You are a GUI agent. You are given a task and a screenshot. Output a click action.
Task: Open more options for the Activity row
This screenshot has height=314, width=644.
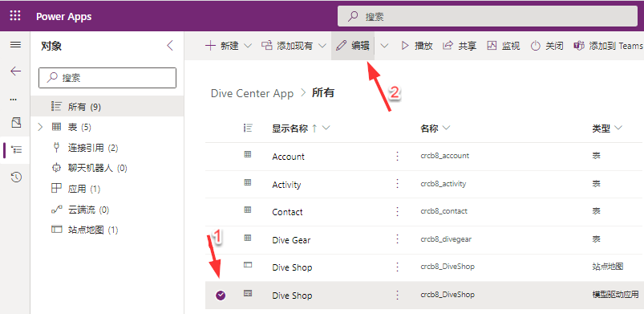tap(397, 184)
